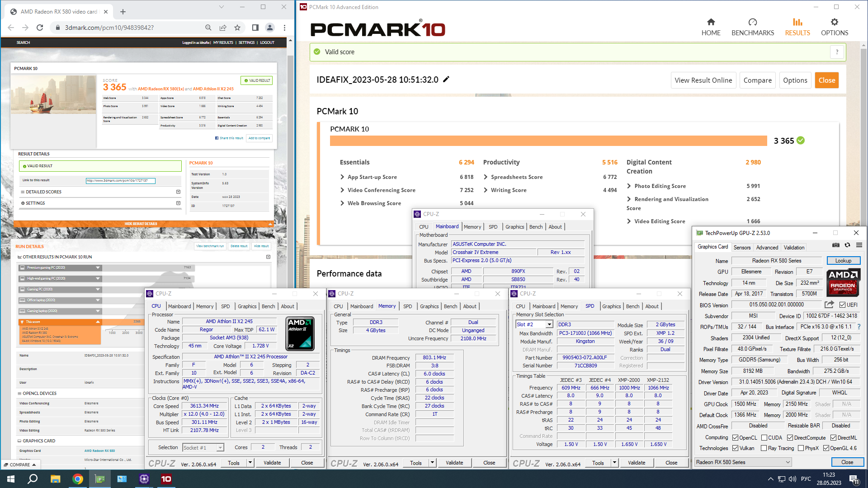Toggle DirectCompute checkbox in GPU-Z

pos(790,438)
